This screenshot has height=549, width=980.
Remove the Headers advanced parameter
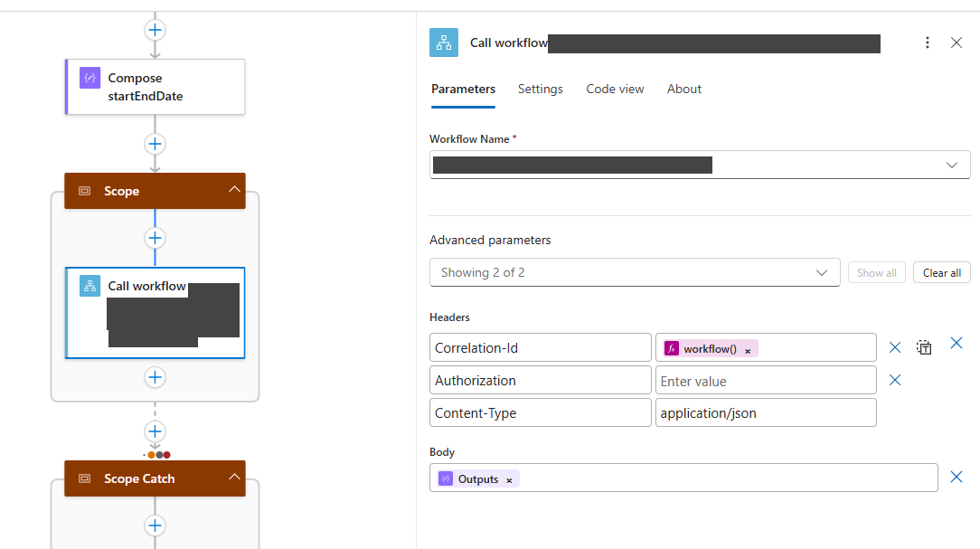click(x=956, y=343)
